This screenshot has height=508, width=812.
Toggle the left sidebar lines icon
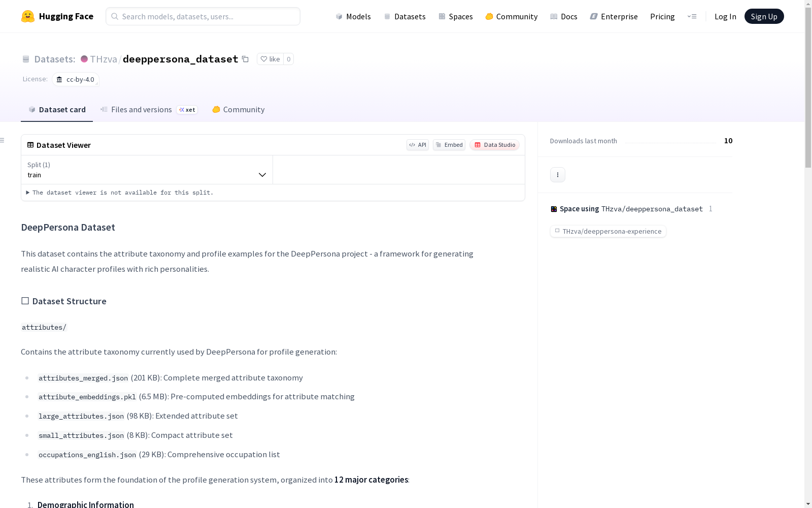coord(3,140)
